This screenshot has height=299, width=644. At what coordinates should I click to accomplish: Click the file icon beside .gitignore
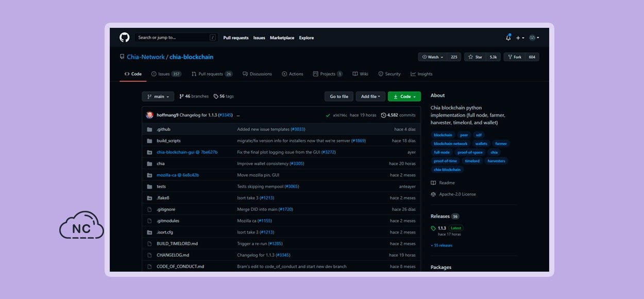149,209
